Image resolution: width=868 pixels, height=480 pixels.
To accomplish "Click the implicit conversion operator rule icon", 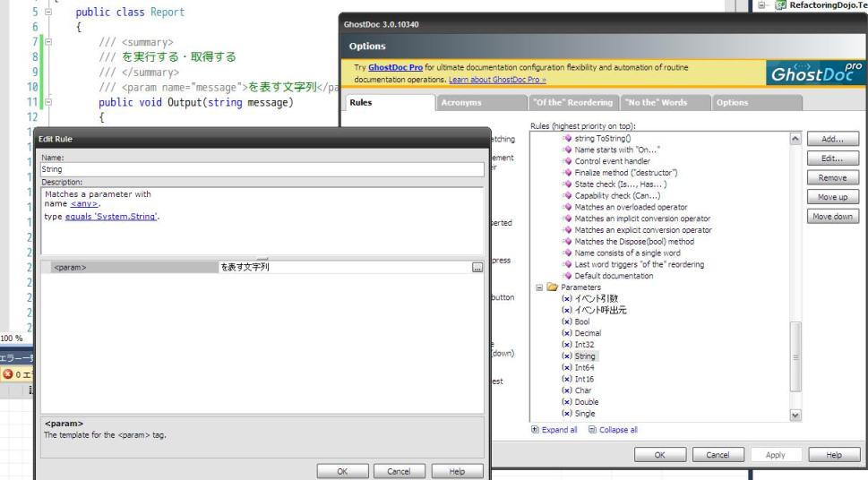I will point(567,219).
